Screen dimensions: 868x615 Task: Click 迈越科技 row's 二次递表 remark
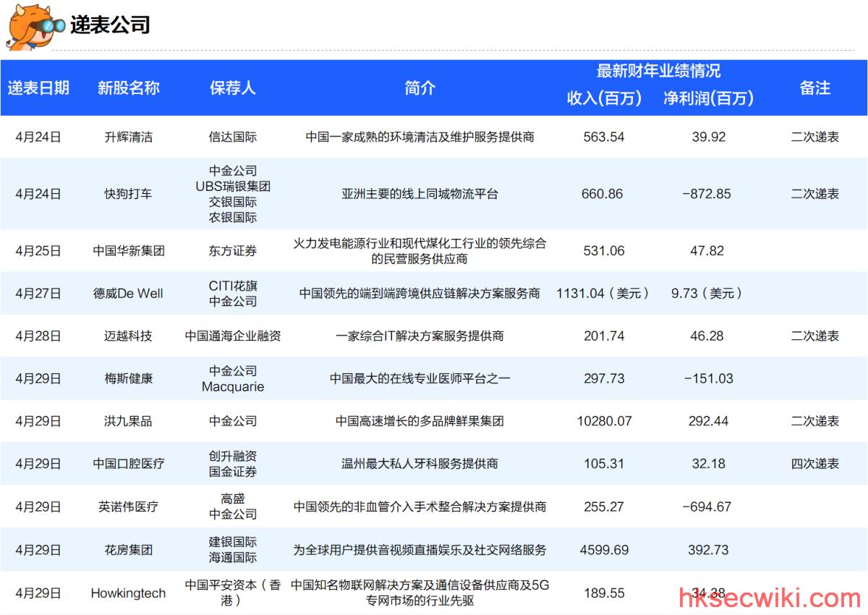point(815,336)
